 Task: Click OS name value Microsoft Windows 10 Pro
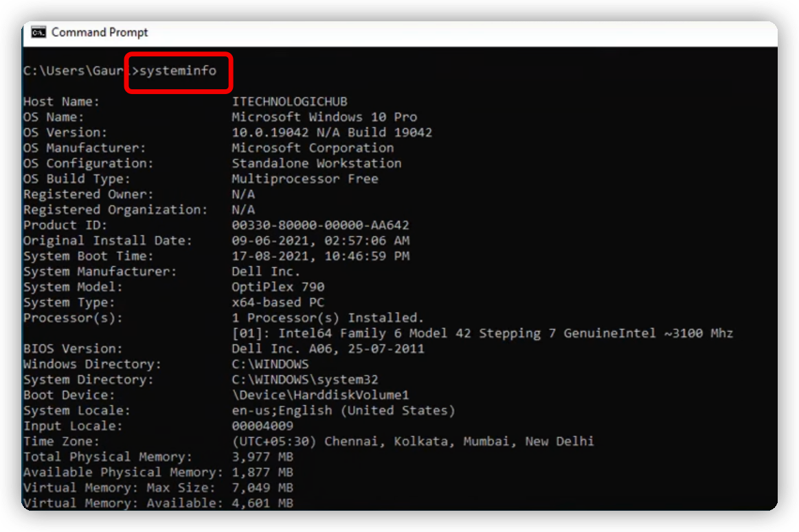click(324, 117)
